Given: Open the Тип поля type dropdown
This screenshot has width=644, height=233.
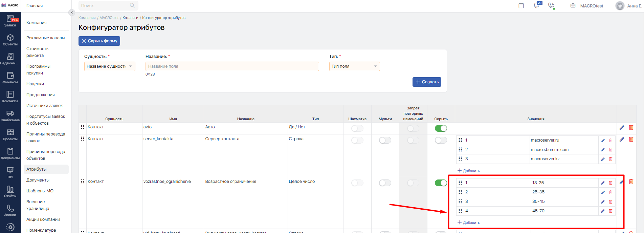Looking at the screenshot, I should 354,66.
